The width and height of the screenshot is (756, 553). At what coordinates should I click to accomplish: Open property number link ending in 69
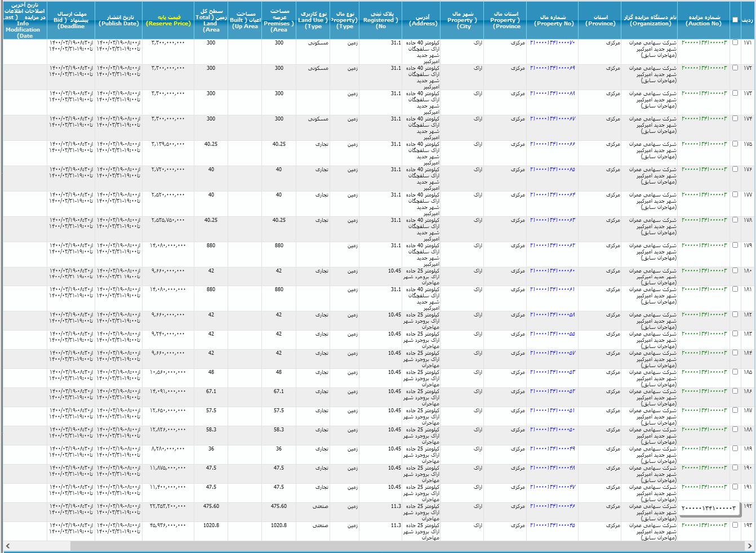point(553,68)
